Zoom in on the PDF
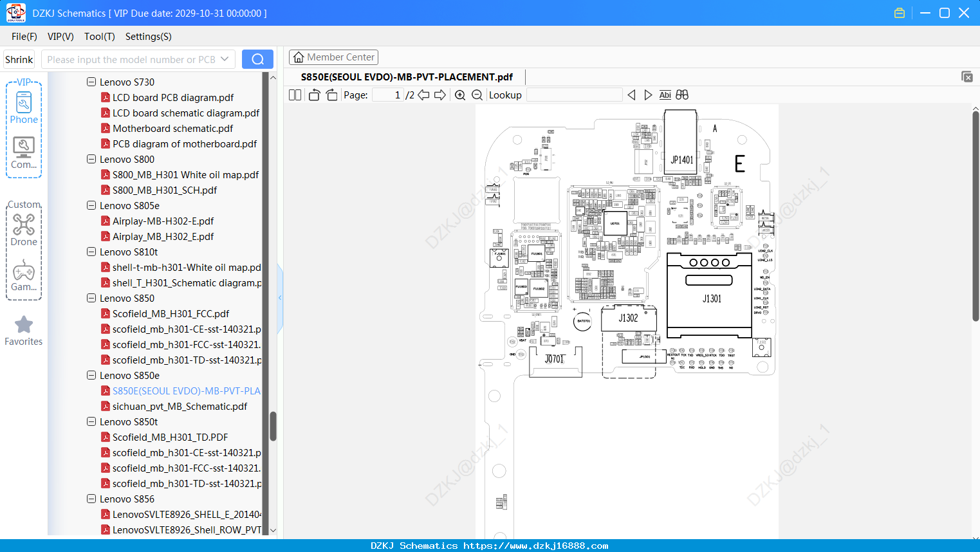The image size is (980, 552). pos(460,95)
